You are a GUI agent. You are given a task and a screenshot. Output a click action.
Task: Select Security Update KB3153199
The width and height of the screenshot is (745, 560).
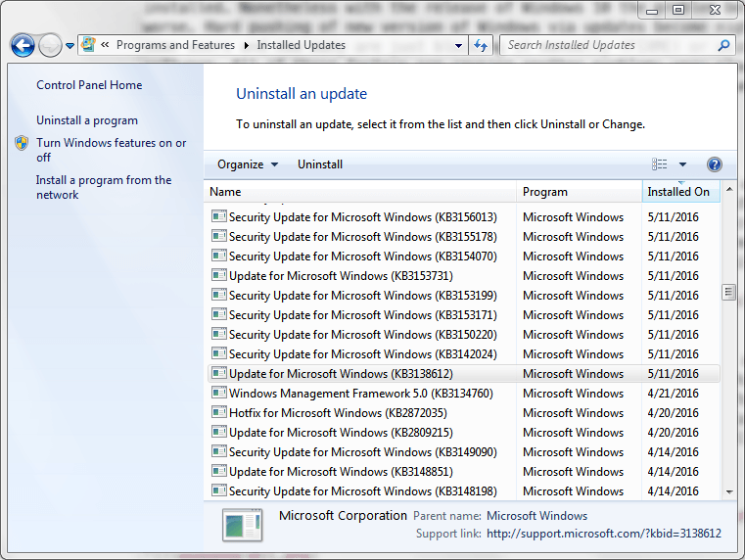[x=464, y=296]
